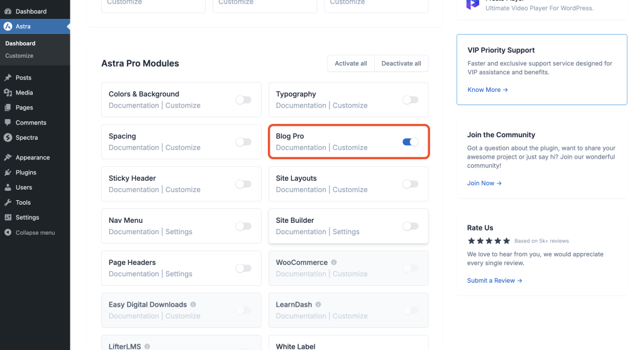Open Colors & Background Documentation link
Screen dimensions: 644x350
pyautogui.click(x=133, y=106)
